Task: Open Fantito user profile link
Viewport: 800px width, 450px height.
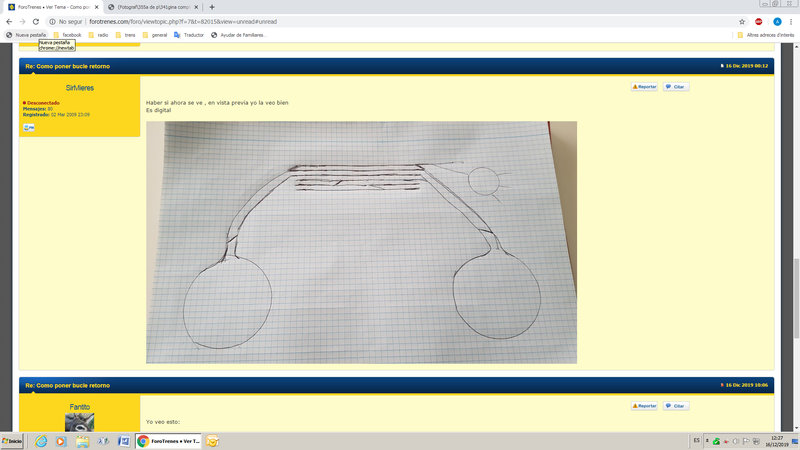Action: [x=80, y=407]
